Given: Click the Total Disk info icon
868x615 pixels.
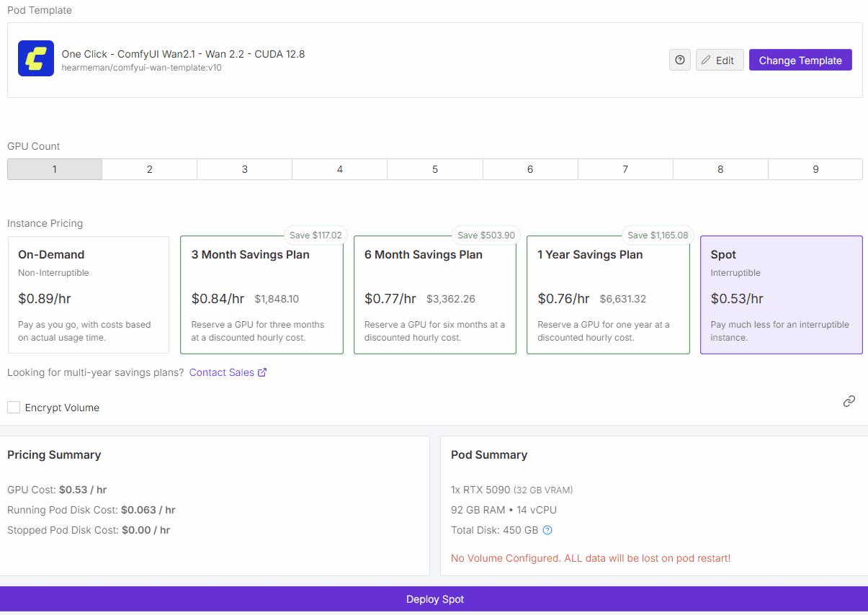Looking at the screenshot, I should [x=547, y=530].
